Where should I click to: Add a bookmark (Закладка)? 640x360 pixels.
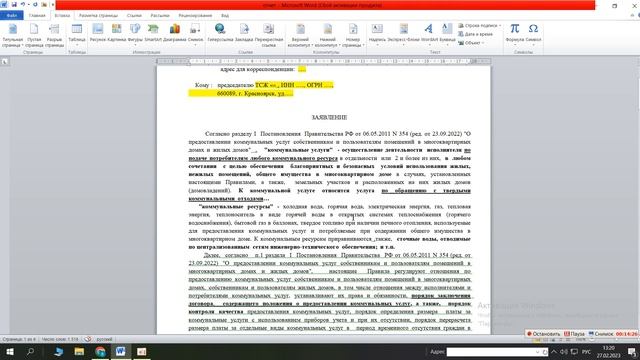[244, 33]
